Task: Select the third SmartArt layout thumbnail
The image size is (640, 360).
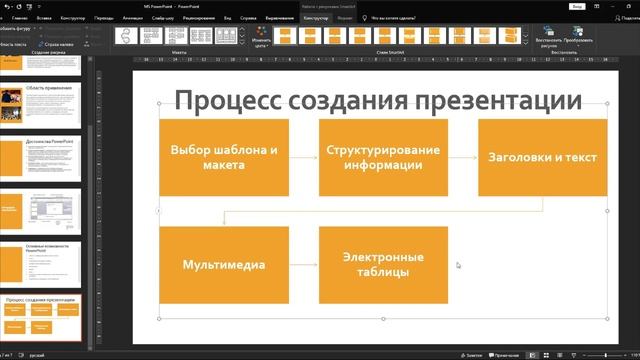Action: click(x=176, y=36)
